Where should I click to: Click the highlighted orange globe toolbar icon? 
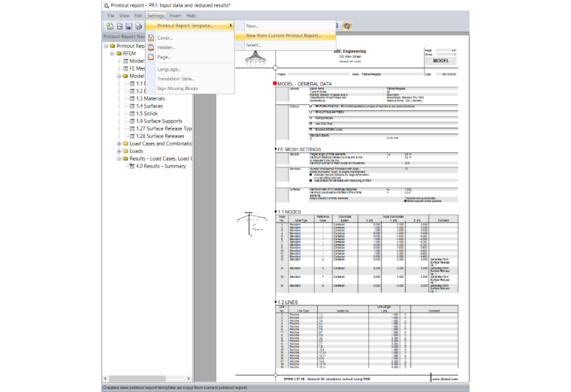(347, 26)
